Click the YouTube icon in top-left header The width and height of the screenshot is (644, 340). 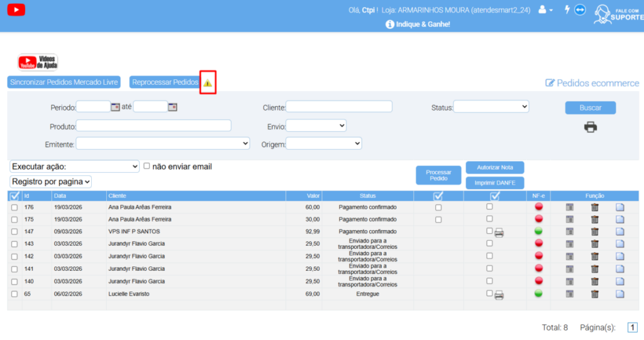click(x=16, y=10)
